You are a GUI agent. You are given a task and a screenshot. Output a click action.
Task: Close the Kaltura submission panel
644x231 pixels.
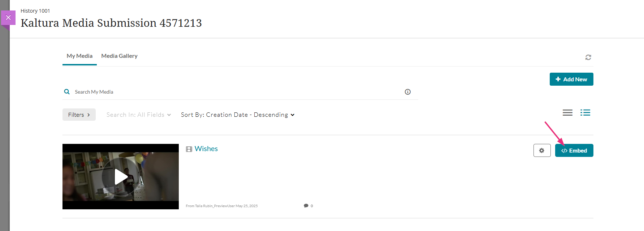(8, 17)
